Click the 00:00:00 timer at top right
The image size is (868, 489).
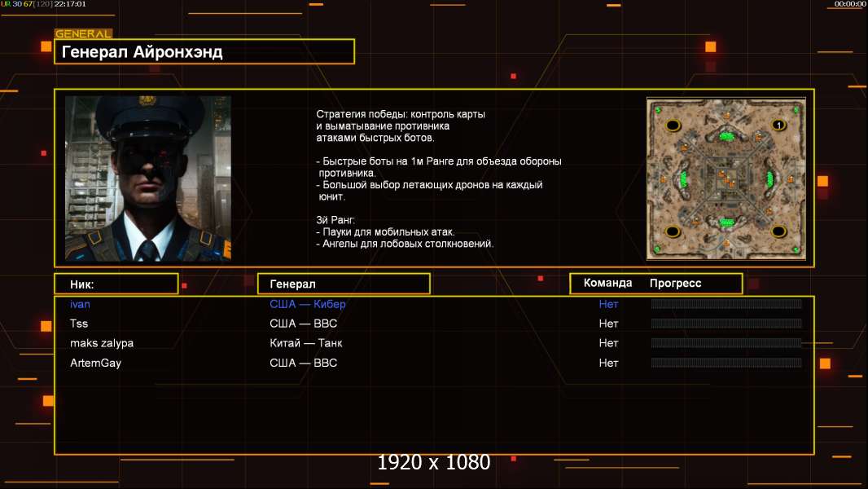850,4
